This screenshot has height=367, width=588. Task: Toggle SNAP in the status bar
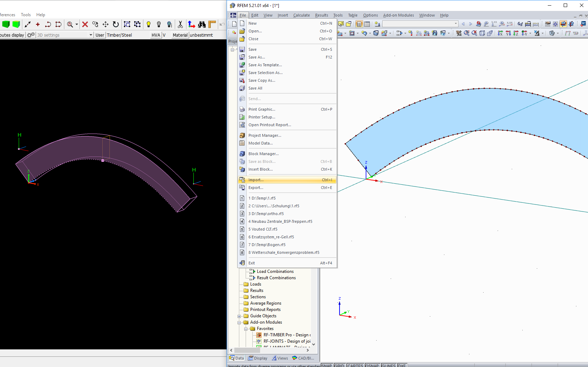click(x=326, y=365)
